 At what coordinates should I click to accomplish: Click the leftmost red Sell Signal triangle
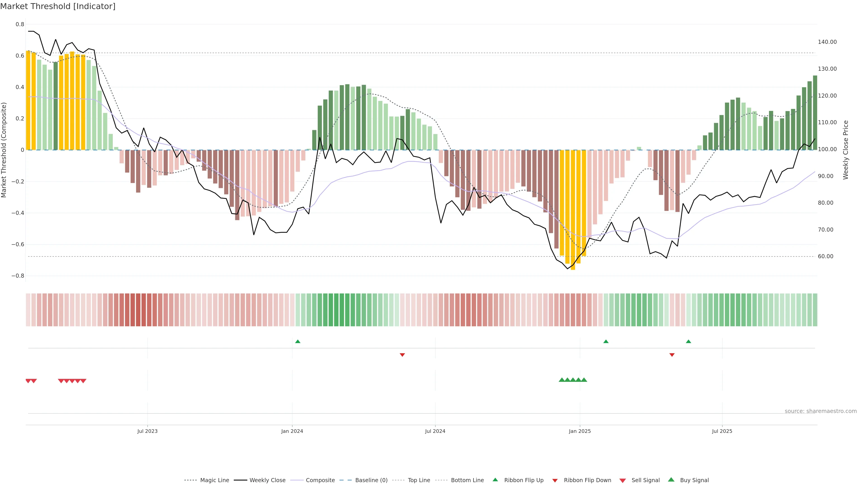pos(28,381)
